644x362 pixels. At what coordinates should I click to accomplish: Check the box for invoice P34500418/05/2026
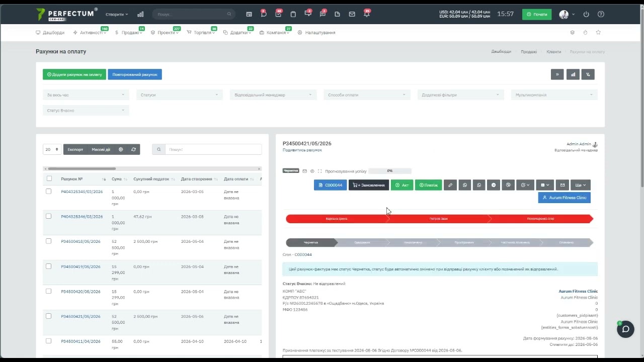coord(49,241)
